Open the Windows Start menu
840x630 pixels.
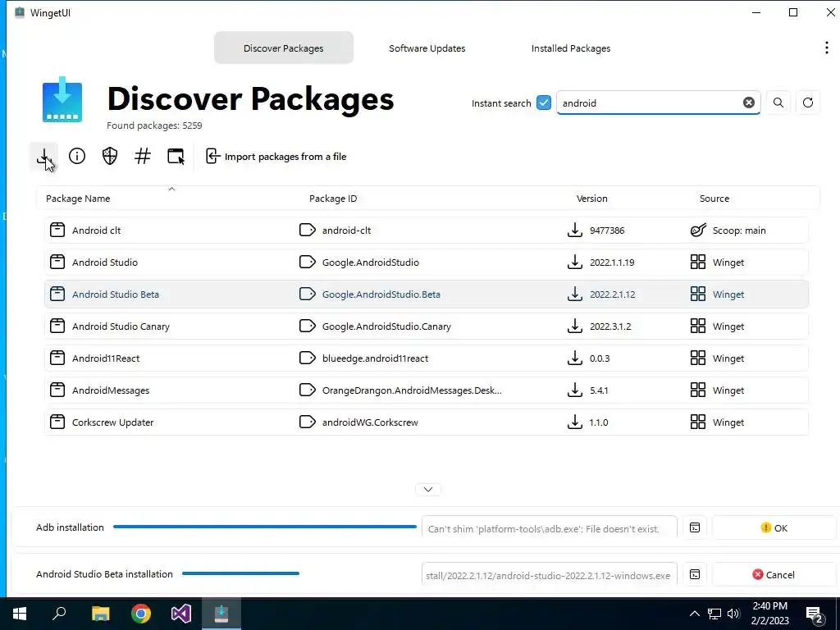pos(20,614)
